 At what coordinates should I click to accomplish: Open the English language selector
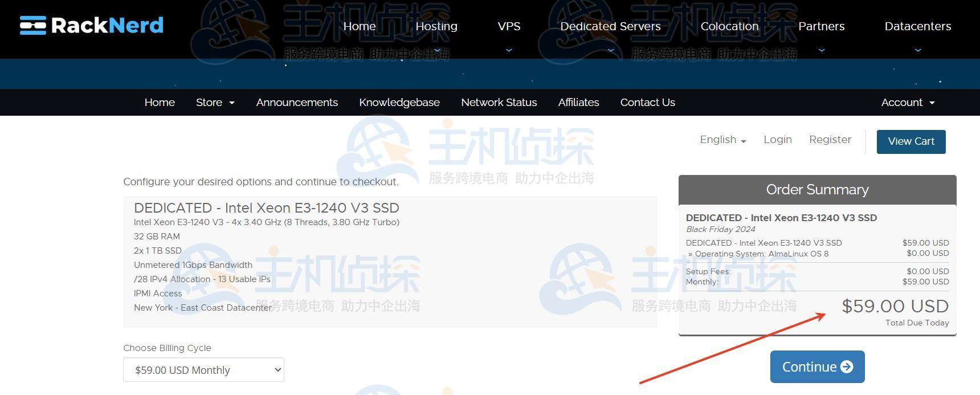point(722,140)
